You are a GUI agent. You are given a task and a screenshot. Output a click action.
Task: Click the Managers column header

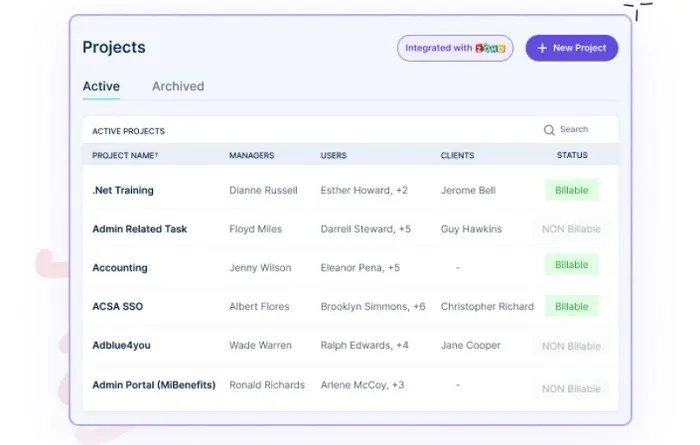coord(251,155)
